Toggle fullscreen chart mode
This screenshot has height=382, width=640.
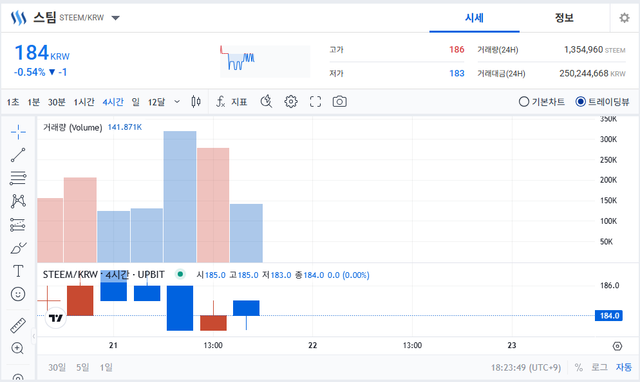(315, 102)
